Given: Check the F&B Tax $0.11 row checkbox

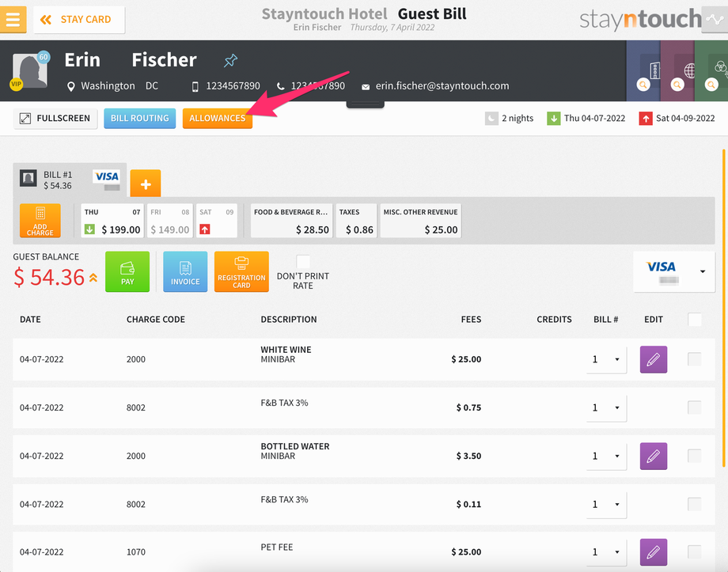Looking at the screenshot, I should click(x=695, y=504).
